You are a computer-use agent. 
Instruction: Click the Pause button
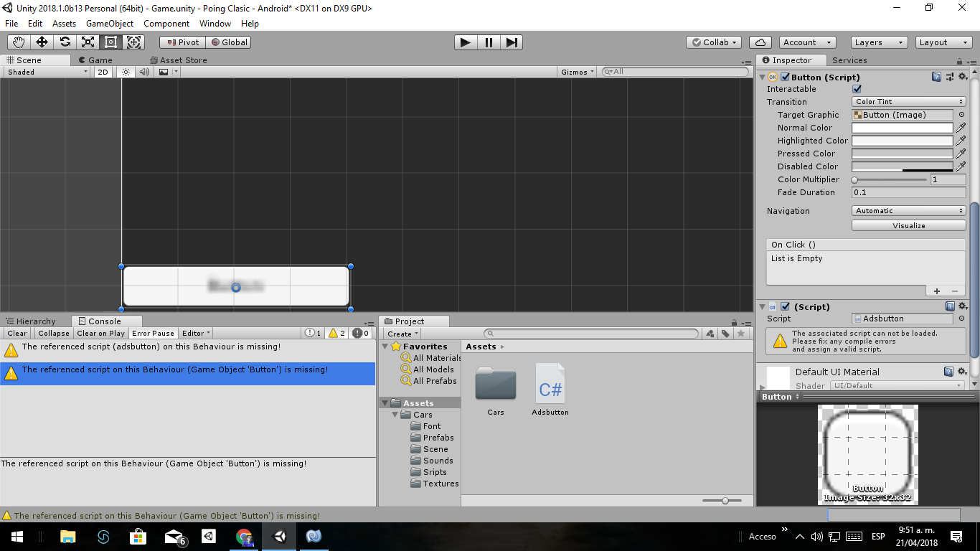coord(489,42)
